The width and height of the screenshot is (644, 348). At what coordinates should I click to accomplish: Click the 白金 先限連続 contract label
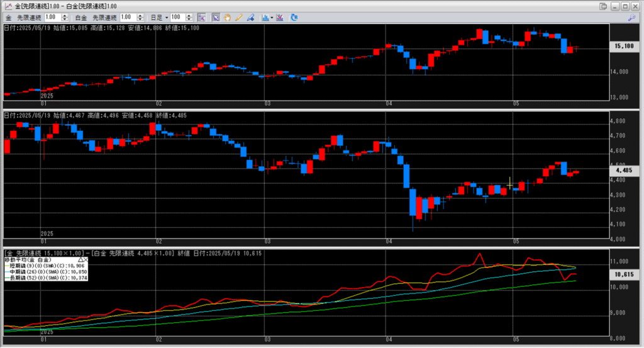tap(104, 18)
